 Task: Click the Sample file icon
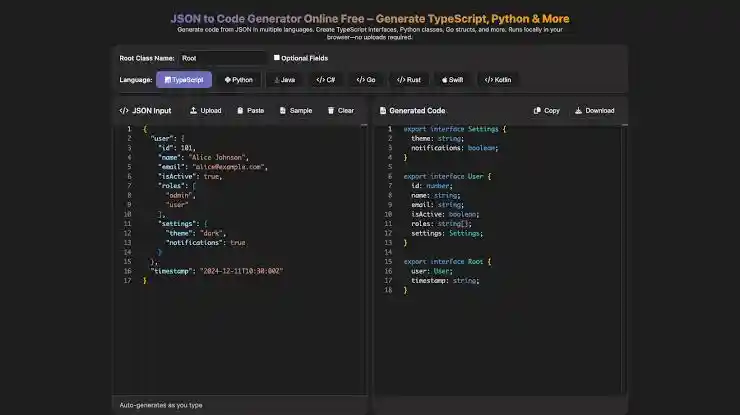(x=283, y=110)
